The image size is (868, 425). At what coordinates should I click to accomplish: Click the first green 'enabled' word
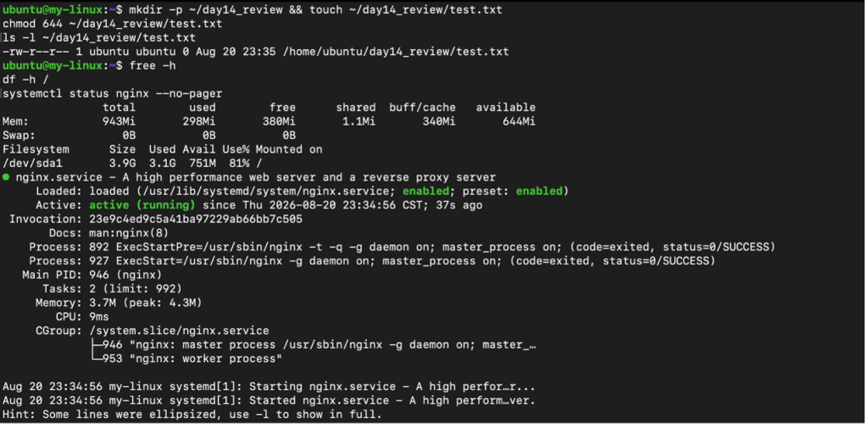(x=426, y=191)
